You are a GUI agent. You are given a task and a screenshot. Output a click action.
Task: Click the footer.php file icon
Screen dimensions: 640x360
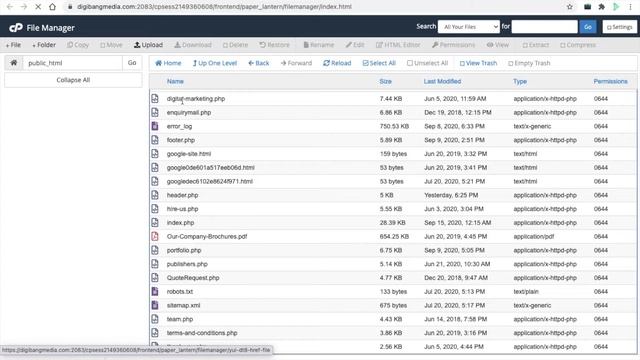click(155, 140)
